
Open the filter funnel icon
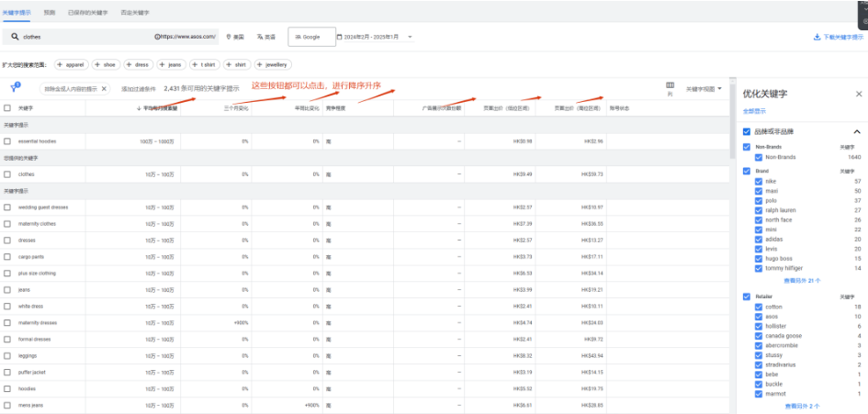pyautogui.click(x=15, y=88)
